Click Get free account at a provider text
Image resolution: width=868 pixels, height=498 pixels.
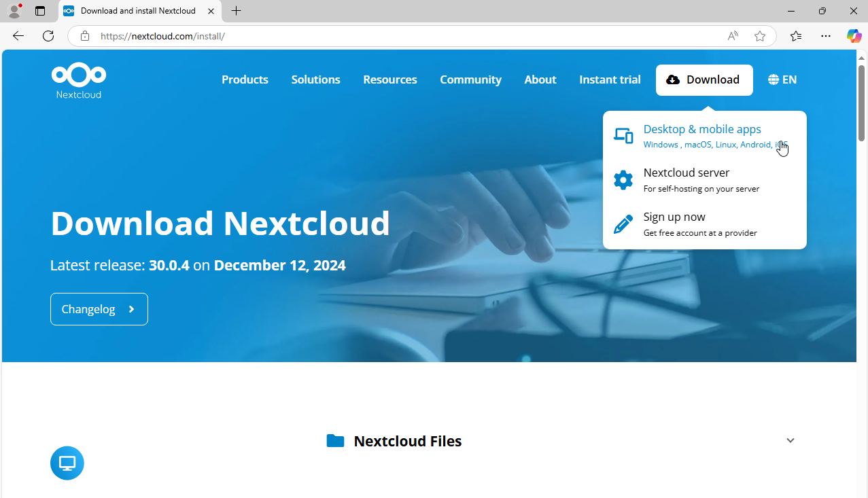[700, 233]
